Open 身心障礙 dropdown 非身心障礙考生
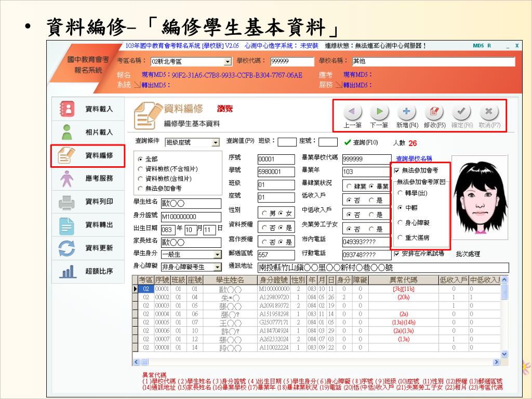This screenshot has width=532, height=399. coord(218,268)
